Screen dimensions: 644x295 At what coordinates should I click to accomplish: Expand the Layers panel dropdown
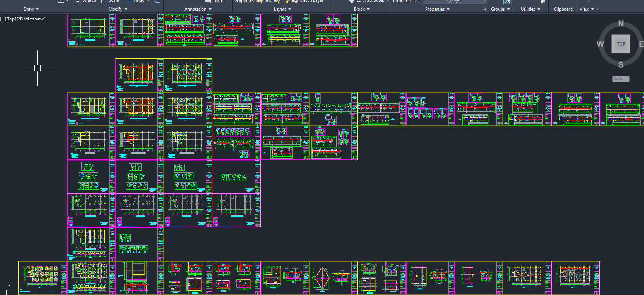[x=282, y=9]
